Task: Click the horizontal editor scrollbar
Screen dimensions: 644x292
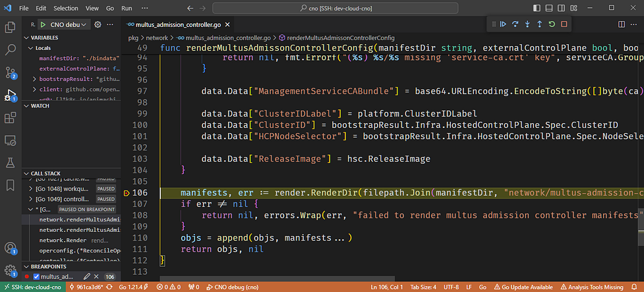Action: [277, 279]
